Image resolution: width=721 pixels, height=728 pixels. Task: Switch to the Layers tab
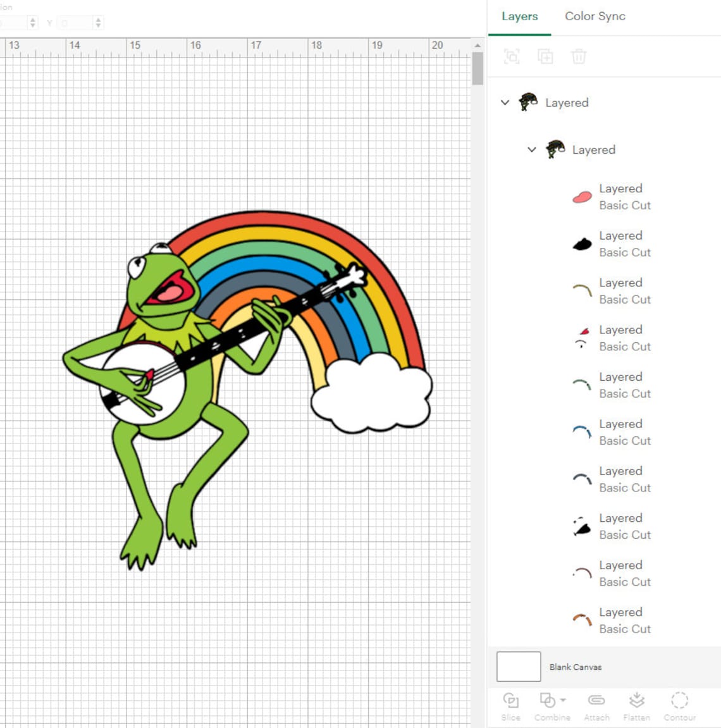coord(519,16)
